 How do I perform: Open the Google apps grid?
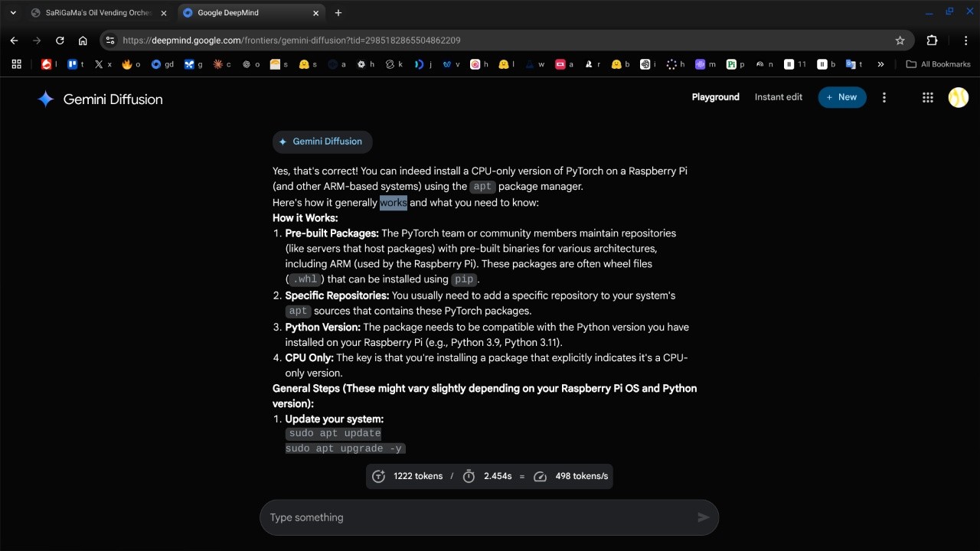928,97
